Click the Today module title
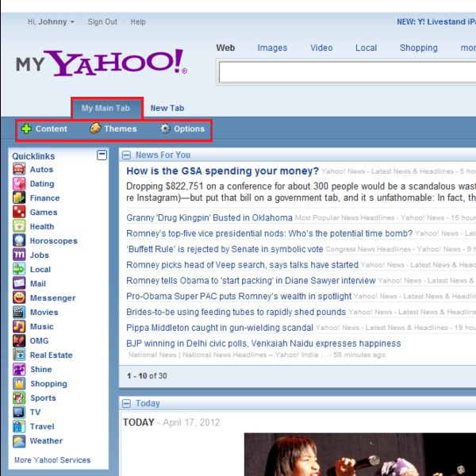 click(x=148, y=404)
